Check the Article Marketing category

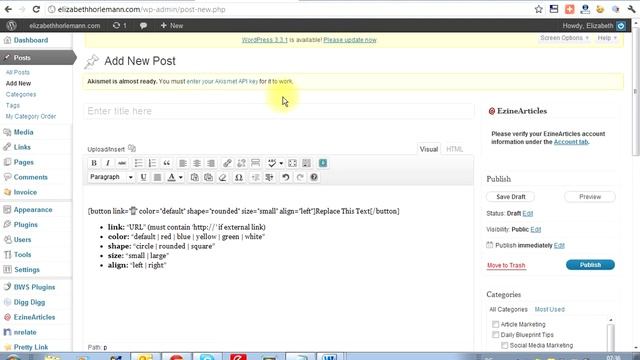click(x=496, y=324)
